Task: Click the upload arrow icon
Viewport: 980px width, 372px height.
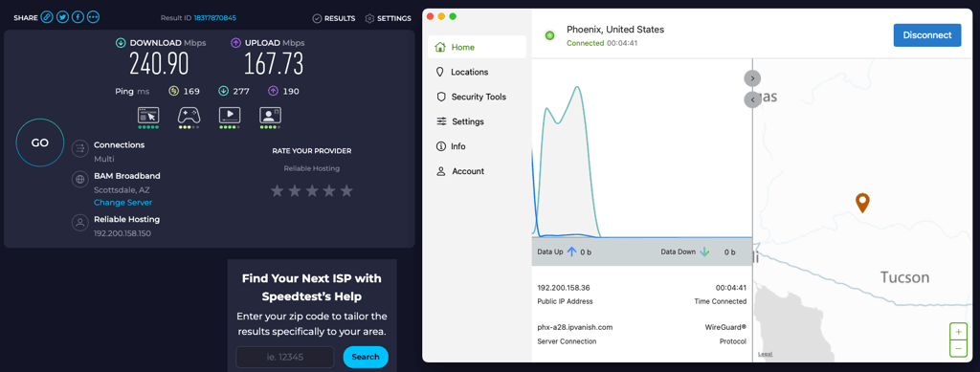Action: click(x=235, y=43)
